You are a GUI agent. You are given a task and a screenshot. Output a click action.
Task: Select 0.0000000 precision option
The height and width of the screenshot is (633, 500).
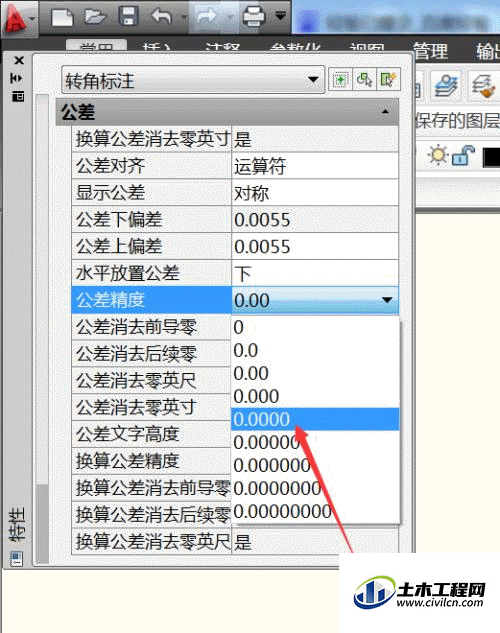(x=315, y=488)
